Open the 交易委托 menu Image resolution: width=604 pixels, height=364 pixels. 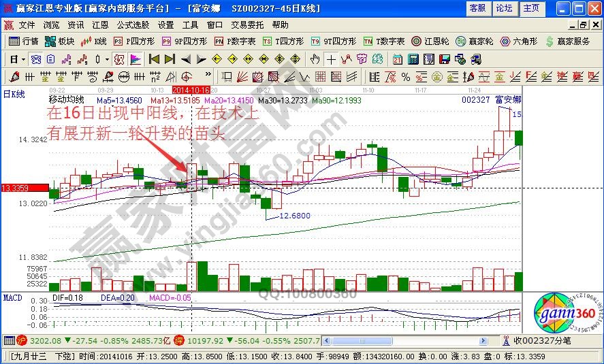click(247, 24)
